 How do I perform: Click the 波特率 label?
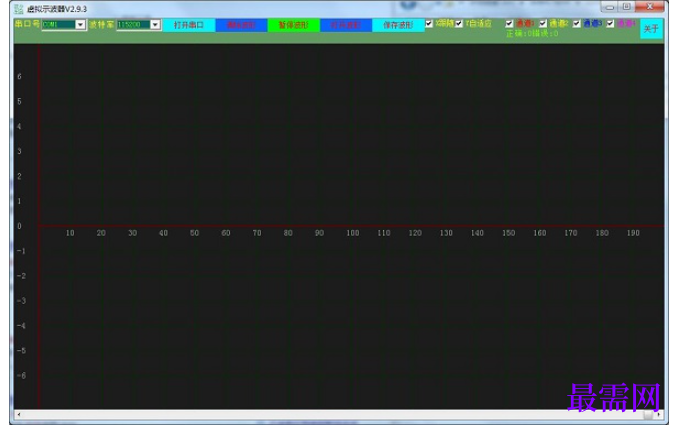pyautogui.click(x=101, y=25)
